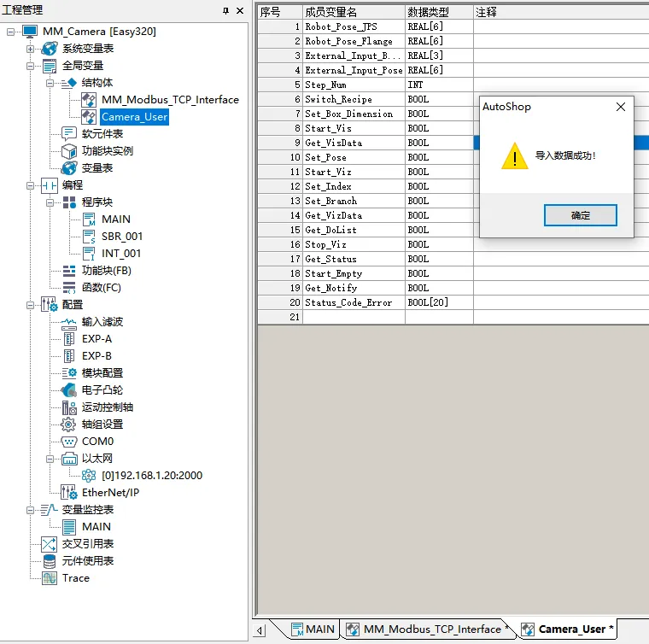Close the AutoShop import dialog
This screenshot has height=644, width=649.
(621, 107)
